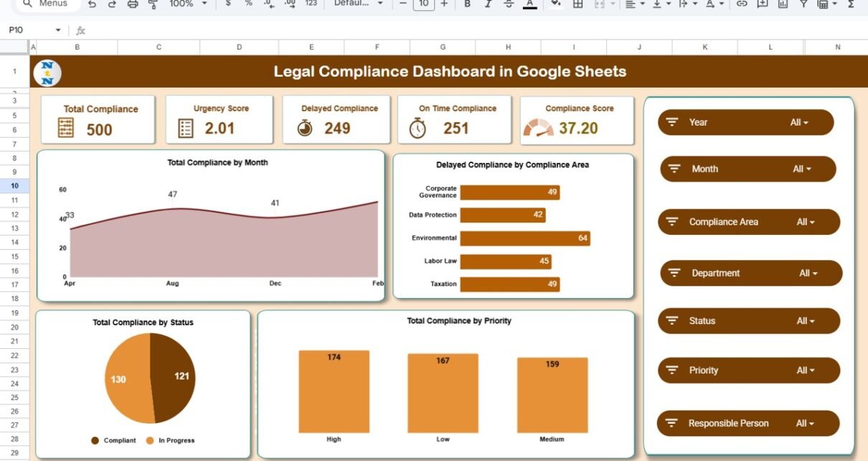
Task: Print the spreadsheet using printer icon
Action: (133, 4)
